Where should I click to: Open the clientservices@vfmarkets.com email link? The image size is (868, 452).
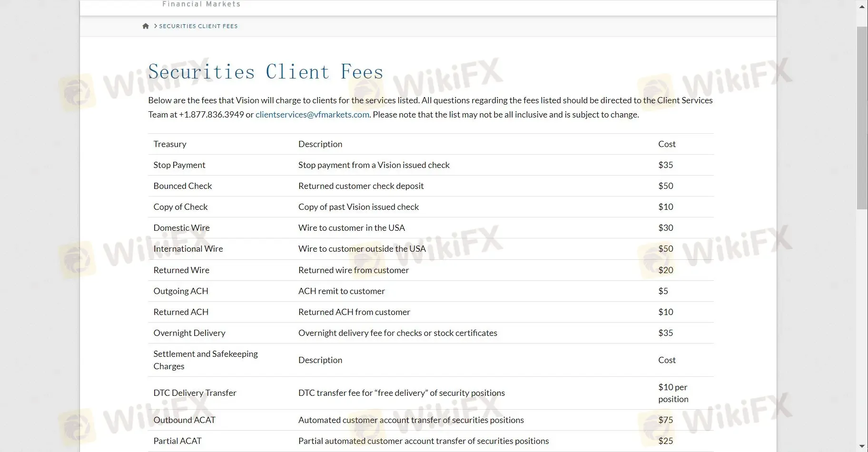click(x=312, y=115)
